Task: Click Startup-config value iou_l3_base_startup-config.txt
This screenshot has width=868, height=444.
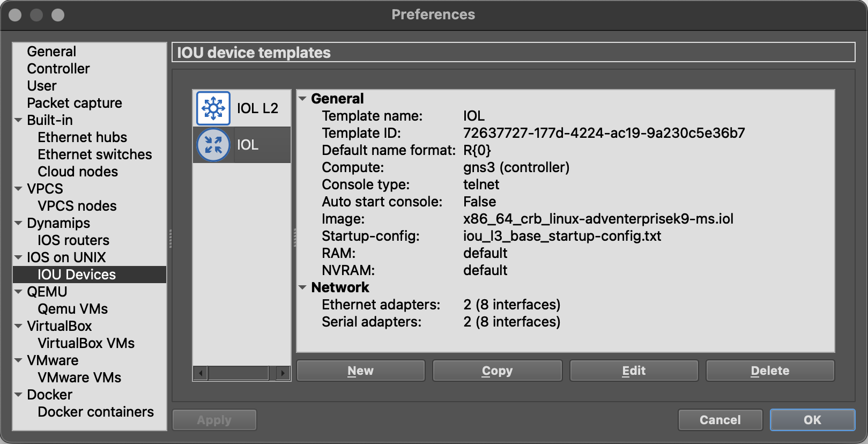Action: (x=562, y=236)
